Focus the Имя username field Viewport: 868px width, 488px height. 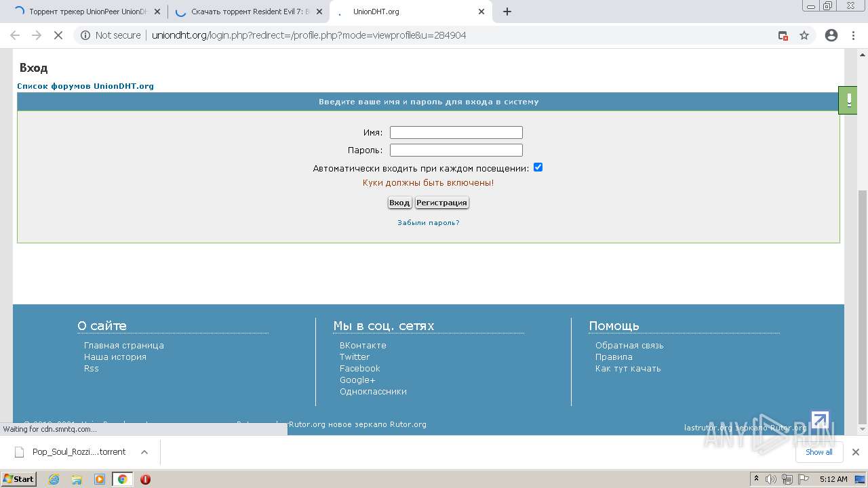click(x=456, y=133)
